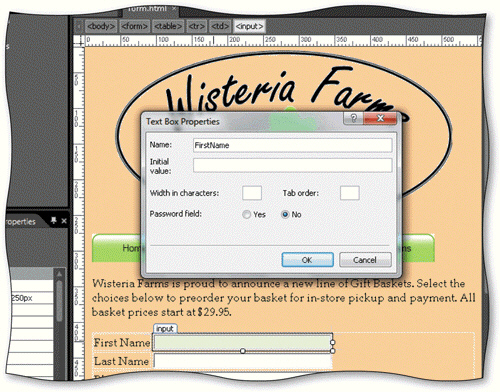Image resolution: width=500 pixels, height=392 pixels.
Task: Select the <table> tag in breadcrumb
Action: (168, 26)
